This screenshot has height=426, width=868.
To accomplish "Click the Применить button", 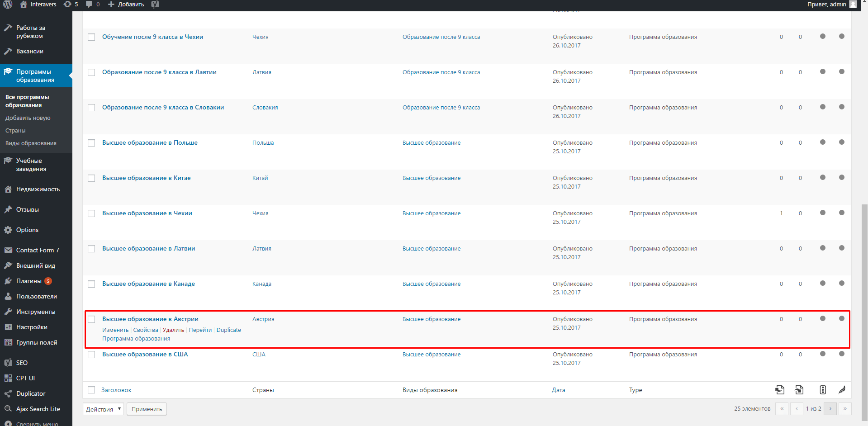I will point(147,409).
